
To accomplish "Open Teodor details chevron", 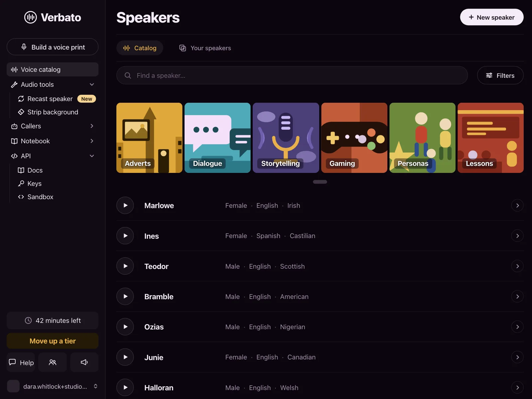I will (x=517, y=266).
